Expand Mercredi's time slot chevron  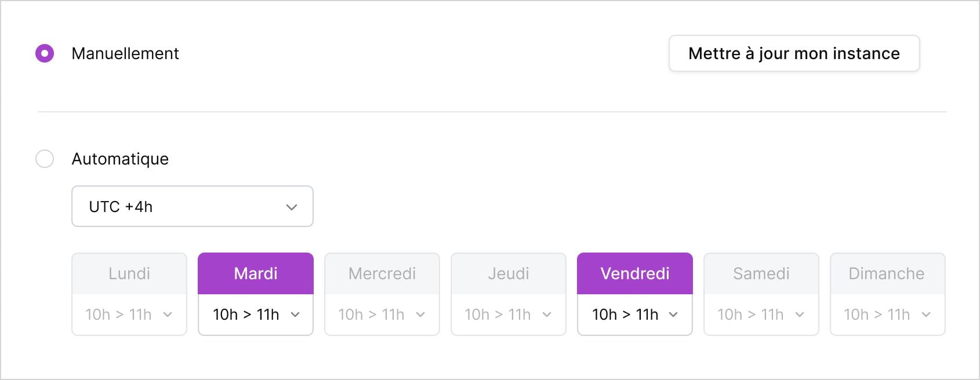click(420, 315)
